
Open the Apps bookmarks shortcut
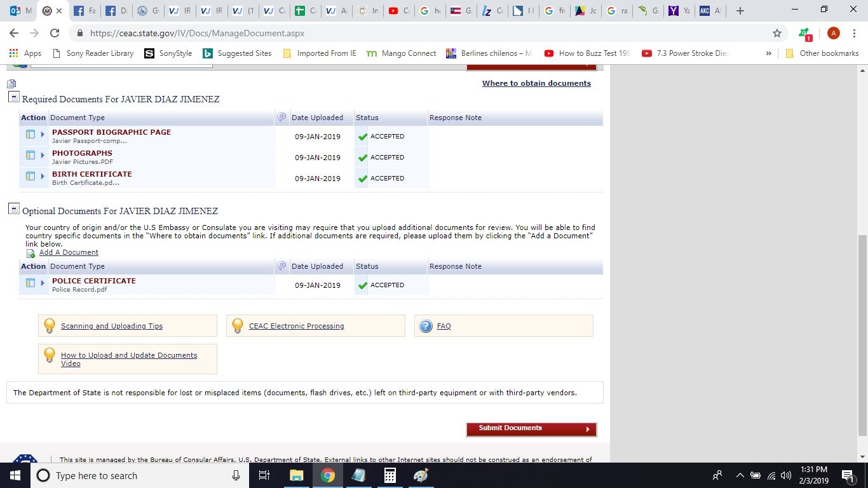coord(25,53)
